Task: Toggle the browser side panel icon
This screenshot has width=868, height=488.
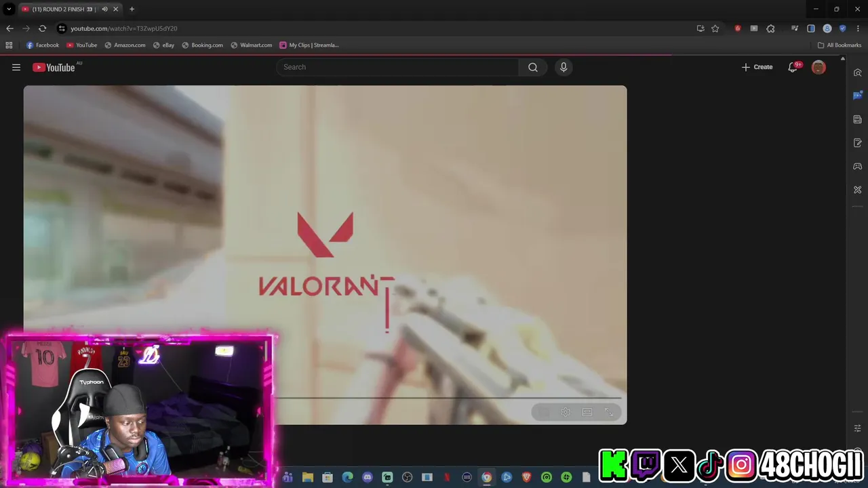Action: pyautogui.click(x=811, y=28)
